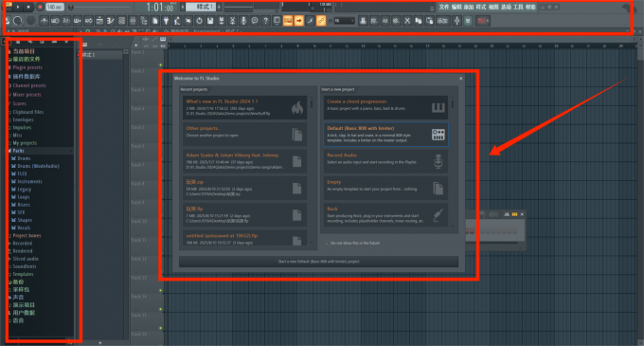Open the 视图 menu
Screen dimensions: 644x346
(x=493, y=7)
